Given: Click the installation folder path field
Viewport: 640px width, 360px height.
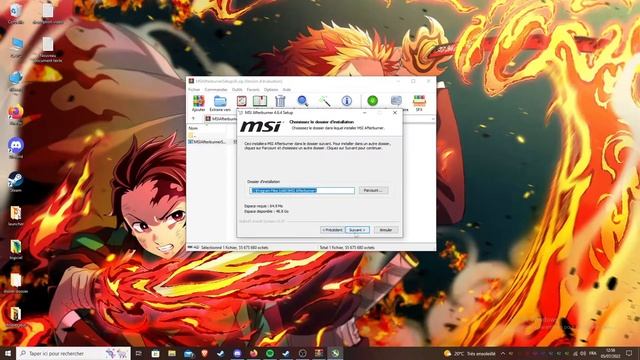Looking at the screenshot, I should 302,191.
